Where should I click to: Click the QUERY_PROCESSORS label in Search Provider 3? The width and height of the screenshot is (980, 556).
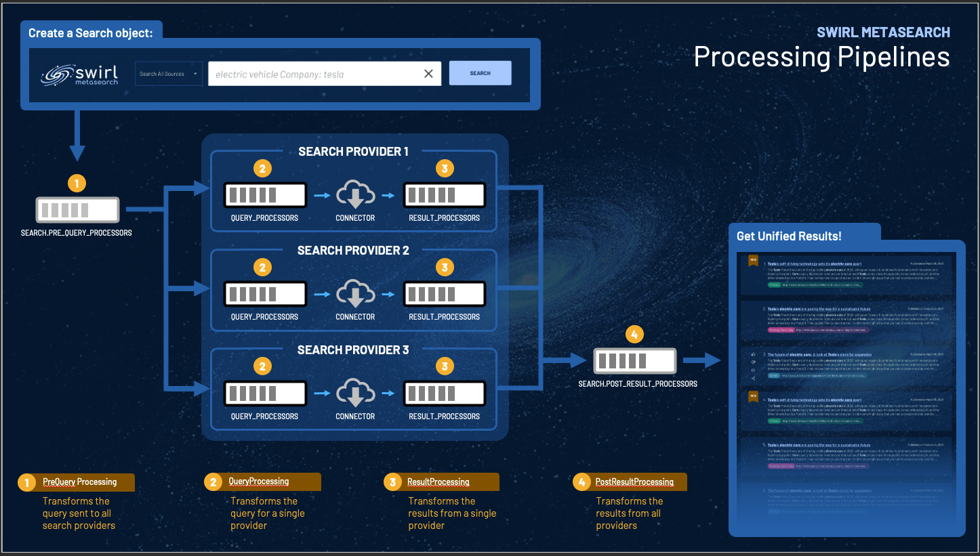click(264, 416)
